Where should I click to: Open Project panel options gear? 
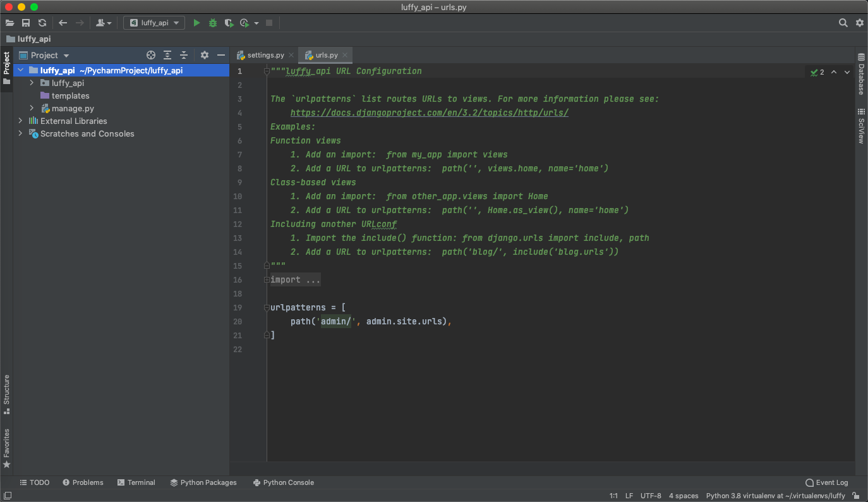click(204, 55)
